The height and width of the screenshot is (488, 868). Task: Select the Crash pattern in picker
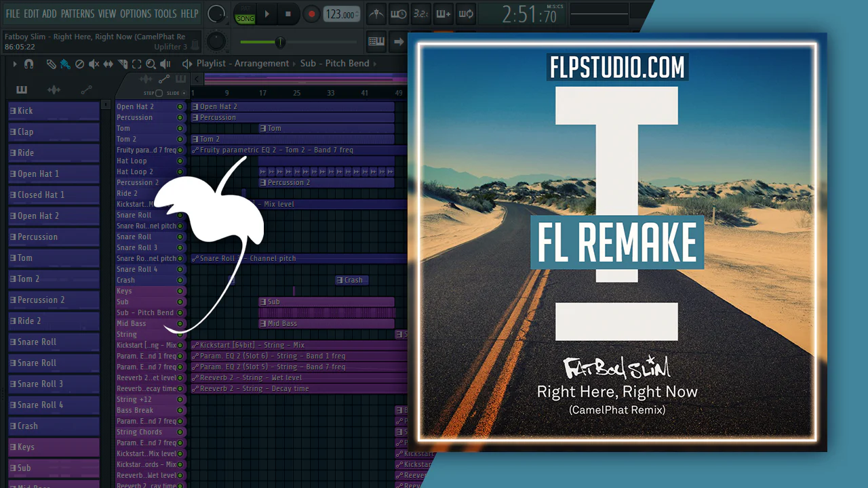click(54, 426)
